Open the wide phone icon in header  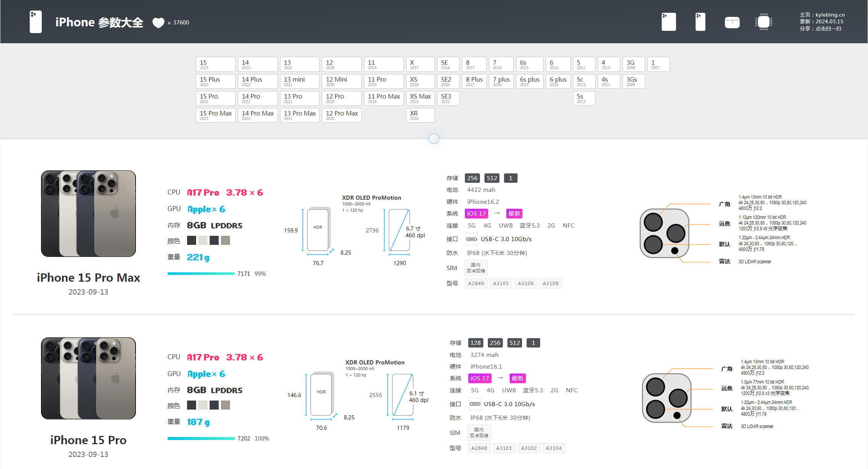pyautogui.click(x=669, y=22)
